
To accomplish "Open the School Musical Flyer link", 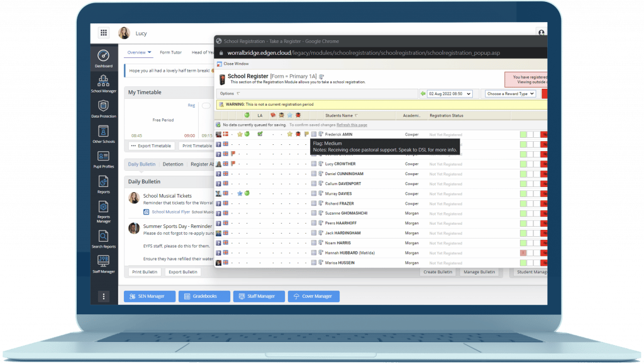I will (x=171, y=212).
